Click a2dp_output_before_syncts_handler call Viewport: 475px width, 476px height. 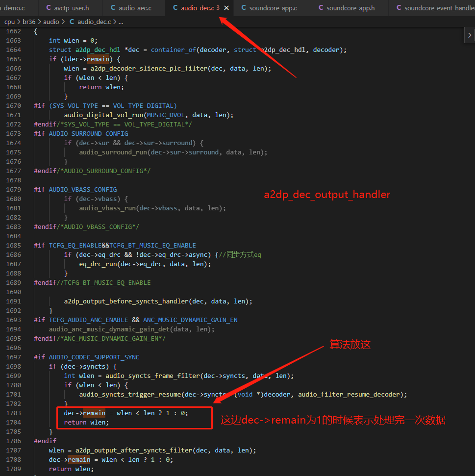[x=126, y=301]
